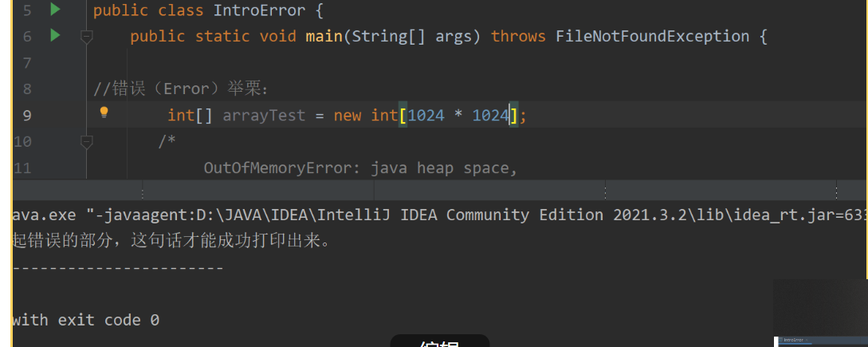The width and height of the screenshot is (868, 347).
Task: Open the yellow lightbulb quick-fix on line 9
Action: click(103, 112)
